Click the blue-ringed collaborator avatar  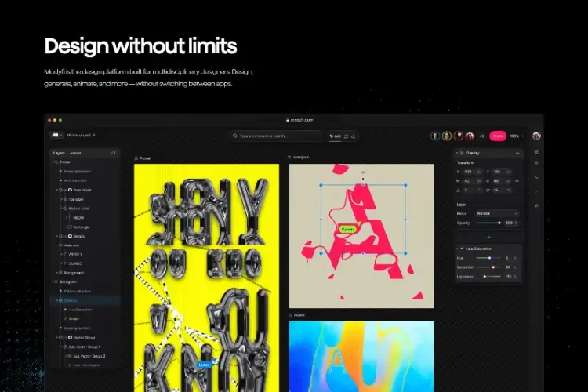[x=435, y=136]
